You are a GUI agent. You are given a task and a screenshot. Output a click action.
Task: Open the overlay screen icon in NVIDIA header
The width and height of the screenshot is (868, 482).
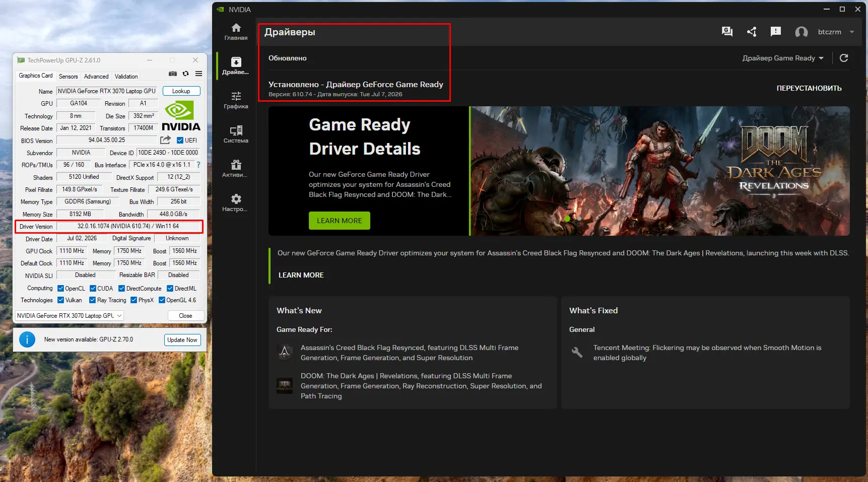[727, 32]
